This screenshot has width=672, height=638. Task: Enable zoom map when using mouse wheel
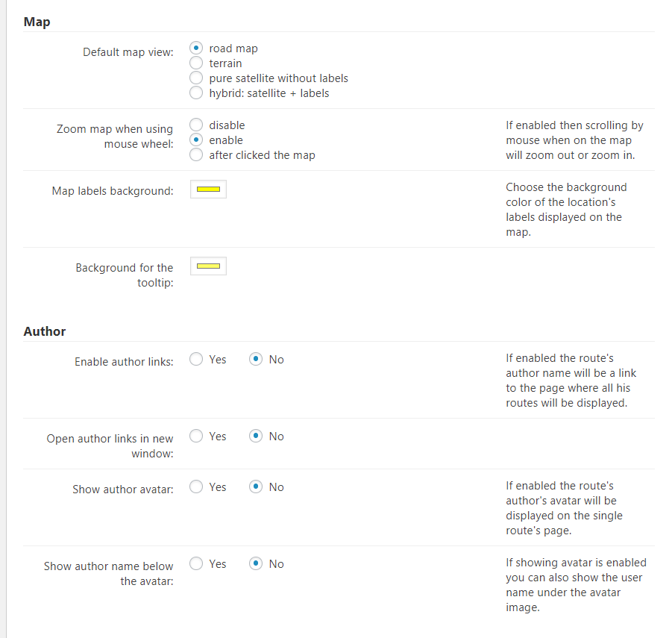coord(196,140)
